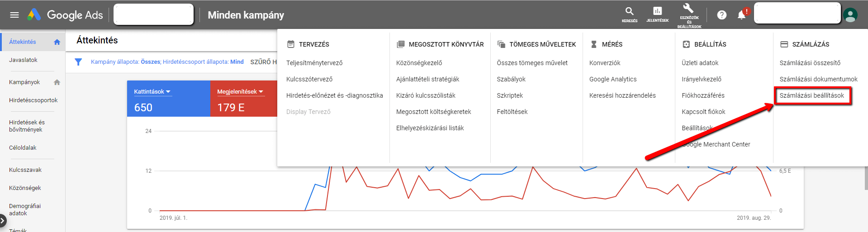View notifications via the bell icon
The width and height of the screenshot is (868, 232).
[x=742, y=15]
